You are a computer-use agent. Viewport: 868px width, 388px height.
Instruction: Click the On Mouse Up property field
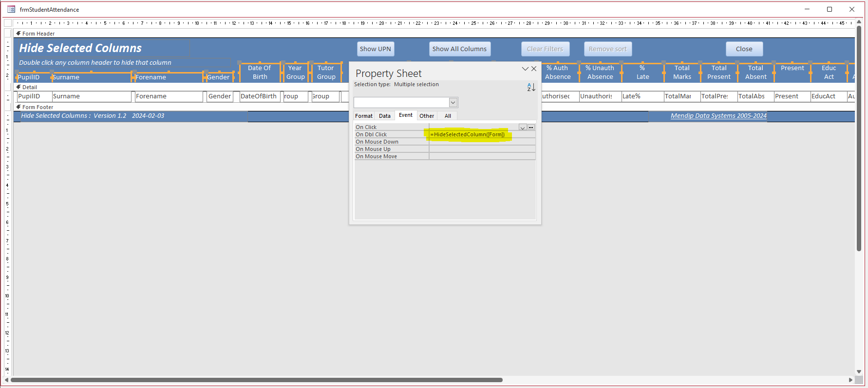[482, 149]
